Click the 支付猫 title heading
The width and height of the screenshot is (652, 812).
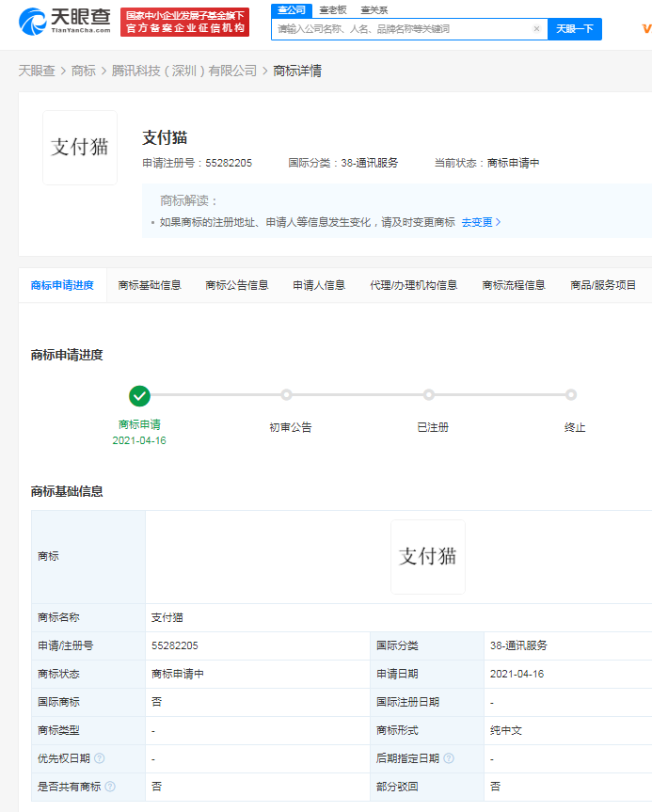[x=165, y=137]
